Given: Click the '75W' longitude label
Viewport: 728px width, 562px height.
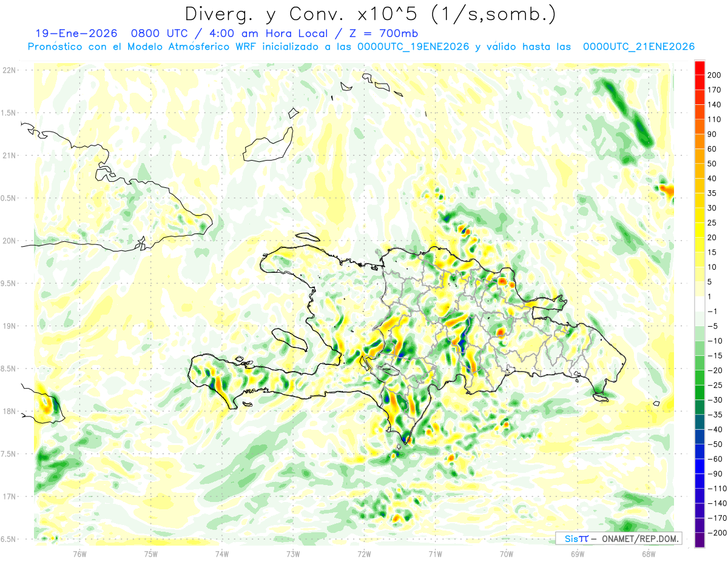Looking at the screenshot, I should tap(151, 553).
